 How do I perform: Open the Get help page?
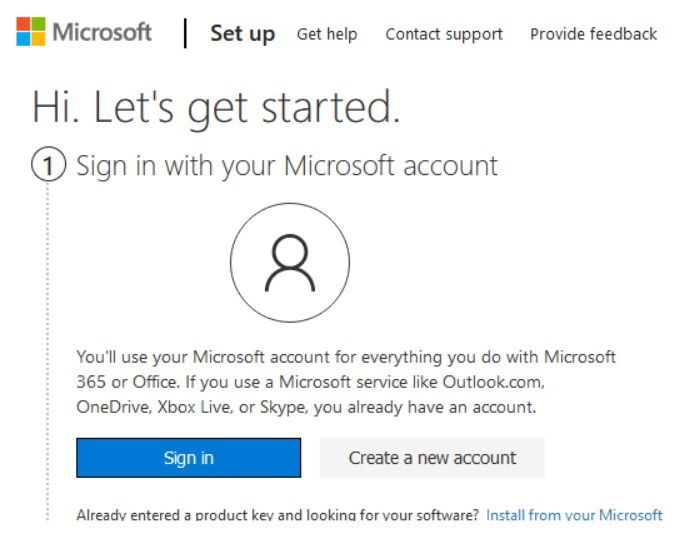tap(327, 34)
